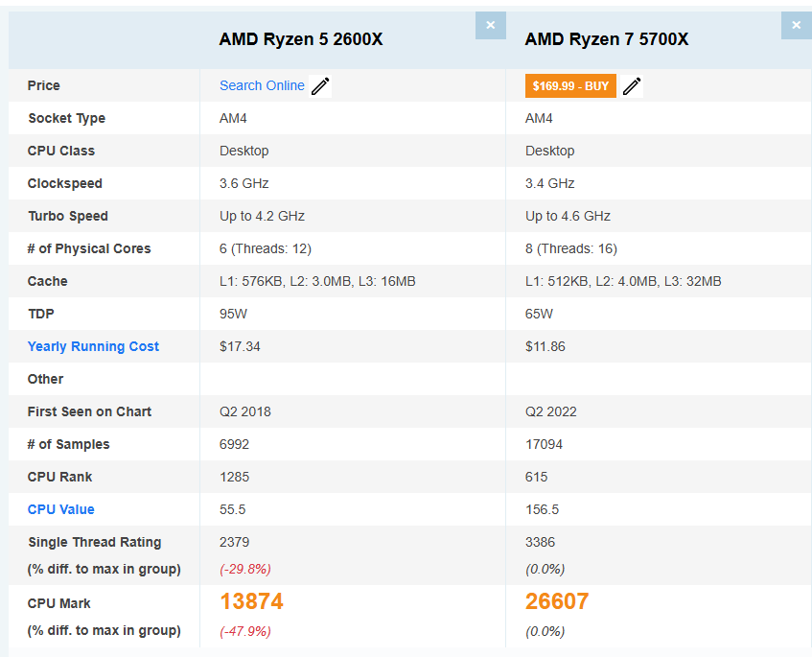812x657 pixels.
Task: Click the Socket Type row label
Action: click(66, 118)
